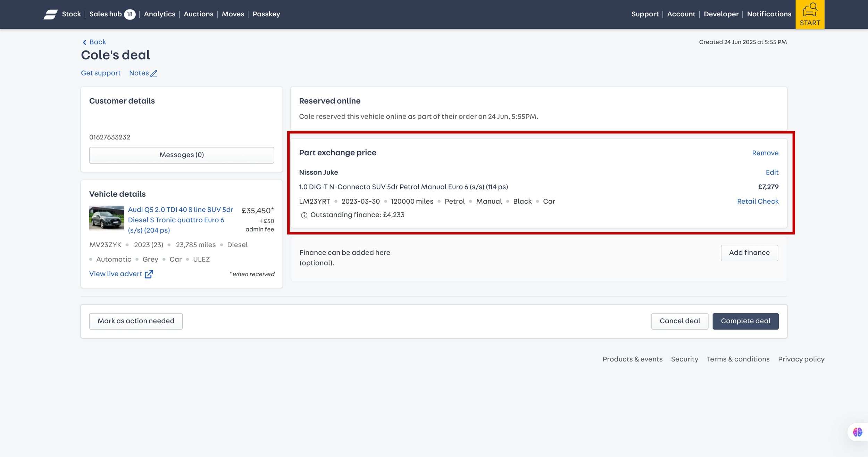Go to Analytics
Screen dimensions: 868x457
(x=160, y=14)
